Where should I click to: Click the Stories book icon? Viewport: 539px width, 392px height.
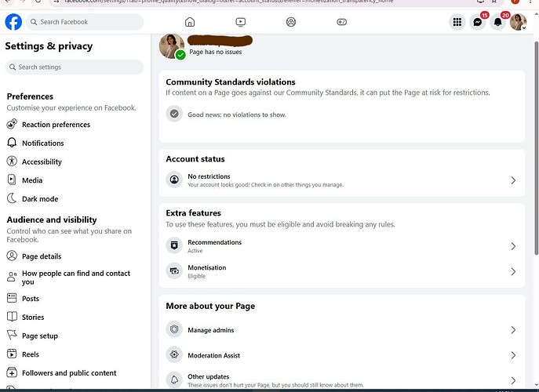(x=12, y=317)
